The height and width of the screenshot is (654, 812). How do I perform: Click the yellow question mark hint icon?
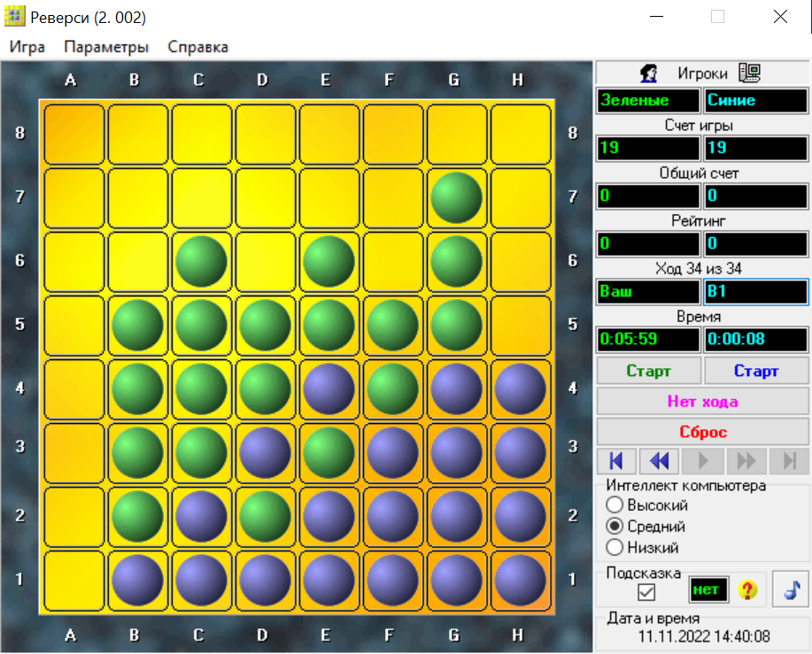(748, 589)
